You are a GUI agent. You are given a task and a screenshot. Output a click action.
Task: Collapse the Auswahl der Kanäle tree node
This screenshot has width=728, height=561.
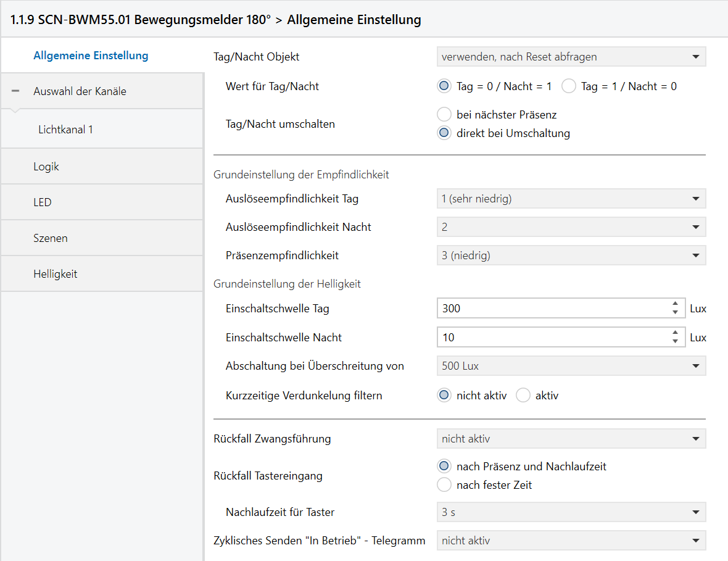pyautogui.click(x=15, y=91)
